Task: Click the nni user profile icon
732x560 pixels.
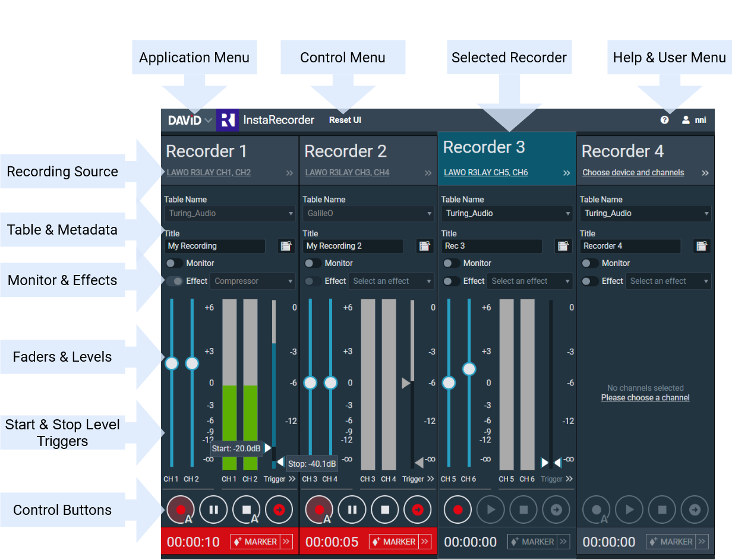Action: 686,120
